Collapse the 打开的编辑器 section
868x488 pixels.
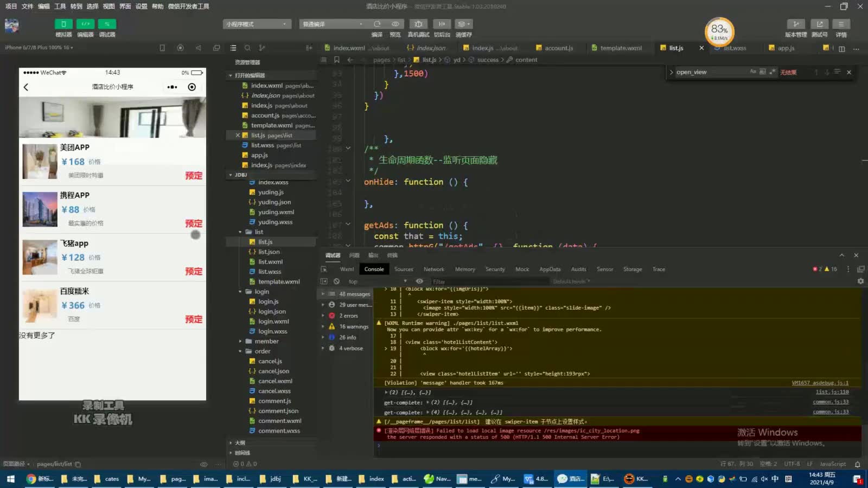tap(231, 75)
